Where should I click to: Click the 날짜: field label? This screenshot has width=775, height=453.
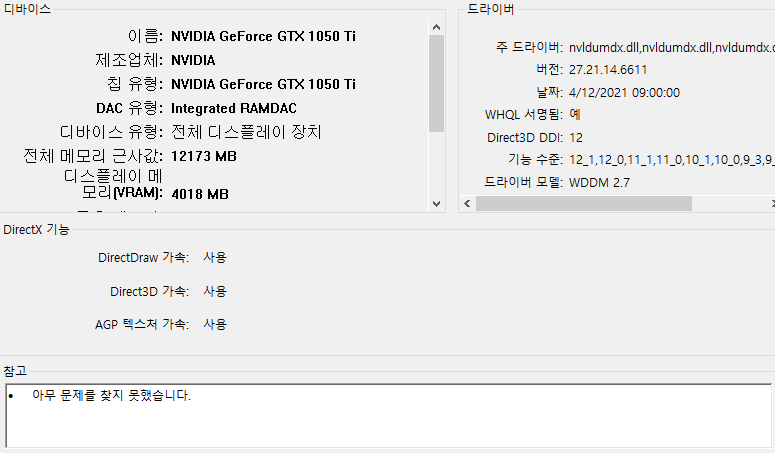click(x=550, y=92)
